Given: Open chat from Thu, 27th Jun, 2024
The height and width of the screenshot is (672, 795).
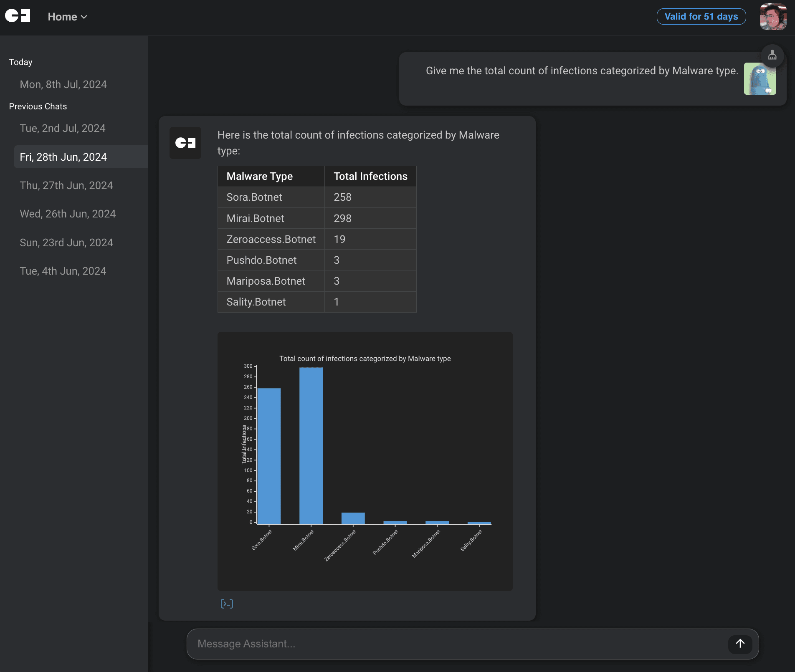Looking at the screenshot, I should [x=66, y=185].
